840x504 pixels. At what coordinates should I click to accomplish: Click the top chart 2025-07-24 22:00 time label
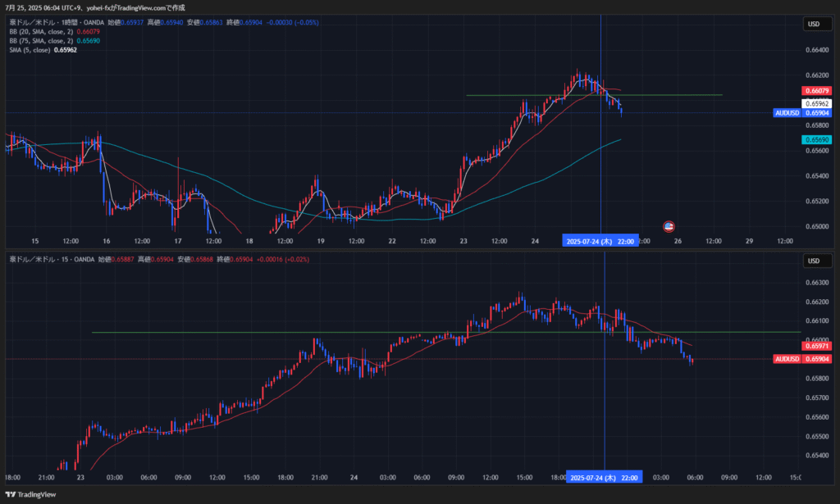(600, 242)
